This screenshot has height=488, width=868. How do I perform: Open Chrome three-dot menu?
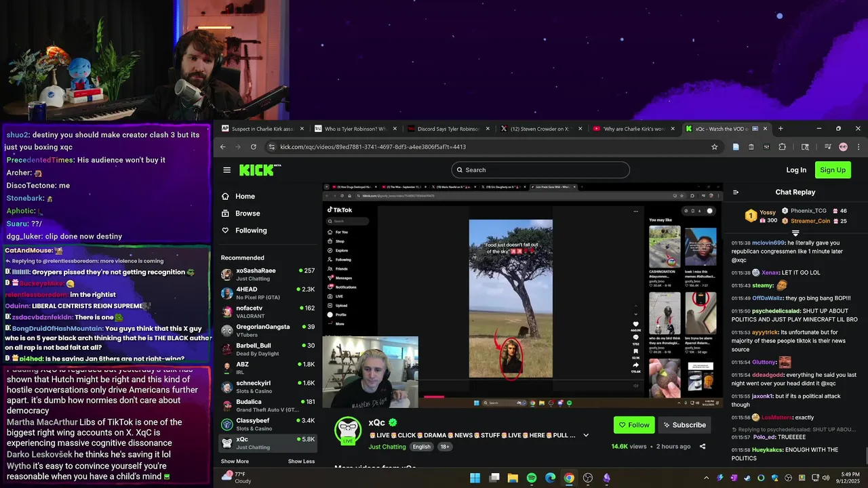[859, 146]
